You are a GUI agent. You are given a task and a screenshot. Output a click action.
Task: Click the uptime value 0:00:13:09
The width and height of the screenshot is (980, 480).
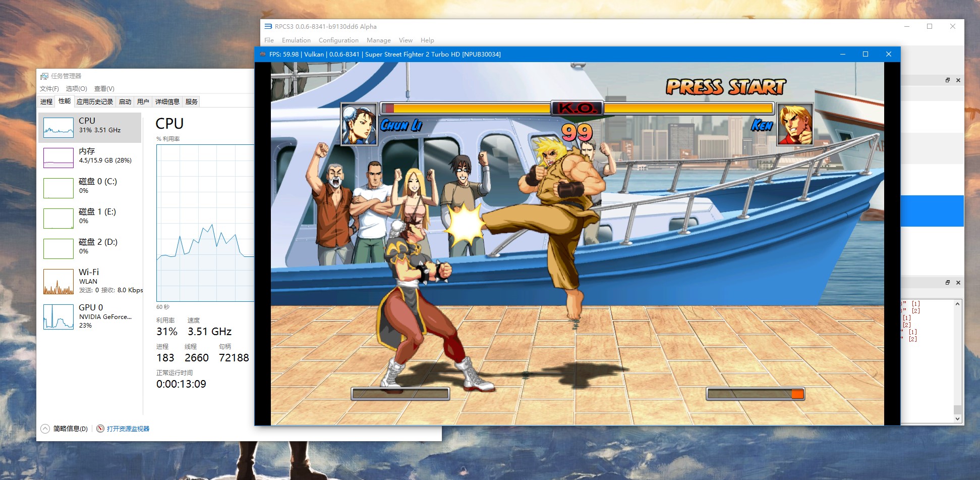181,384
